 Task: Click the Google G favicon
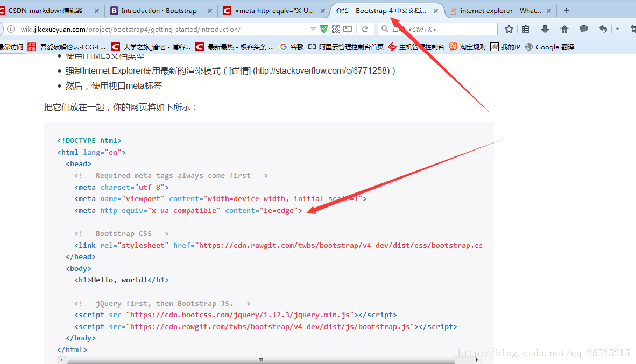(284, 47)
